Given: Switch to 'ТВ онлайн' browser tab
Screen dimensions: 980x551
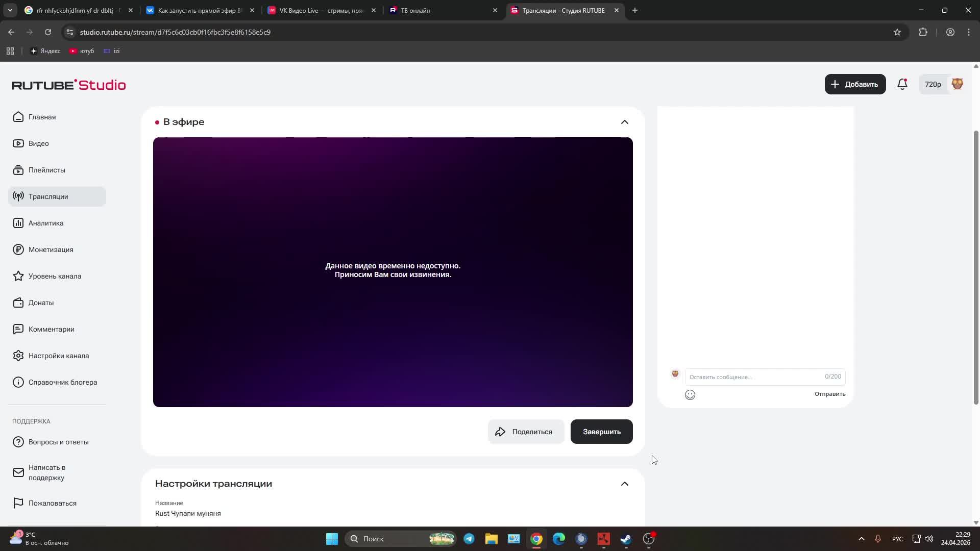Looking at the screenshot, I should (442, 10).
